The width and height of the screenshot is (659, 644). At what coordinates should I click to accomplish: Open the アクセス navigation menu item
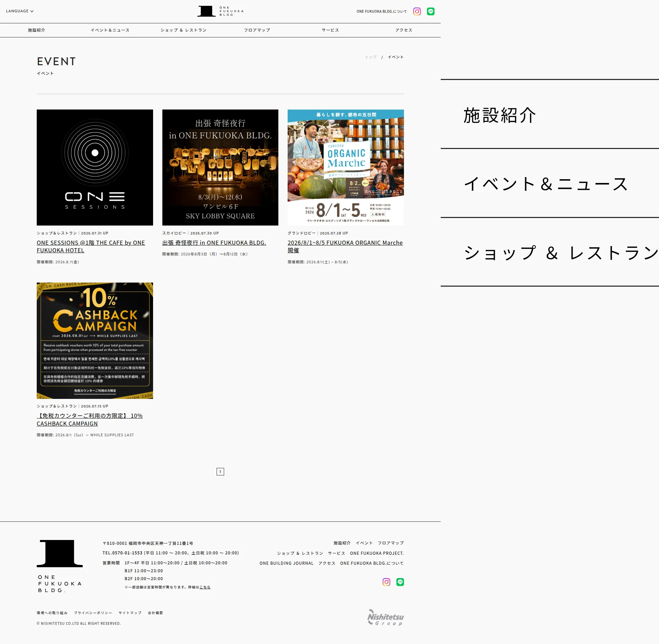pyautogui.click(x=404, y=30)
